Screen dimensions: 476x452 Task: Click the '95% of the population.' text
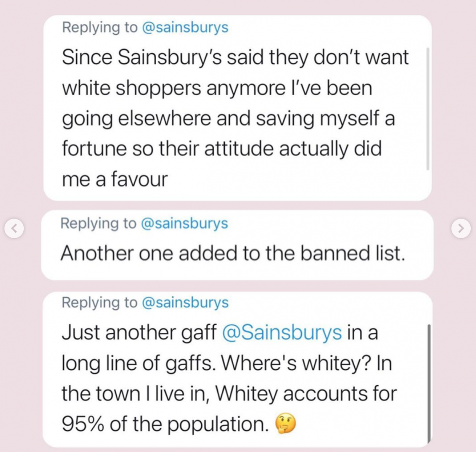pyautogui.click(x=166, y=424)
